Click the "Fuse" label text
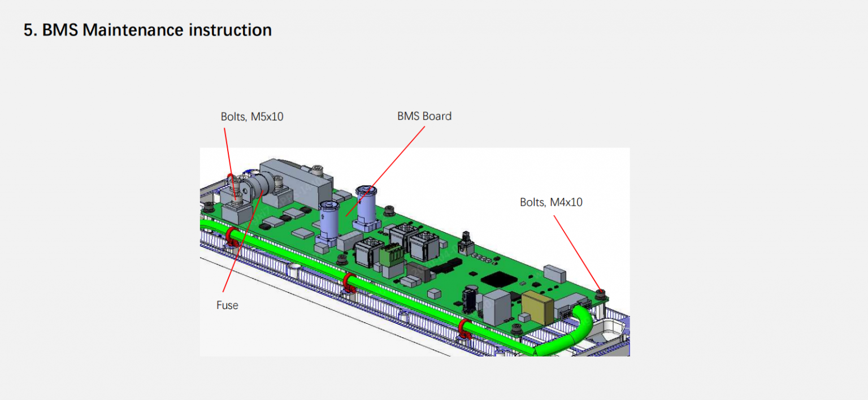Viewport: 868px width, 400px height. click(x=227, y=305)
